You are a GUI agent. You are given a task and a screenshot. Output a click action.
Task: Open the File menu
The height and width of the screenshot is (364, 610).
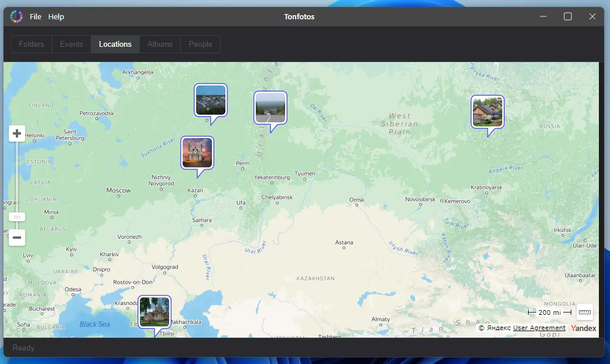[x=36, y=17]
